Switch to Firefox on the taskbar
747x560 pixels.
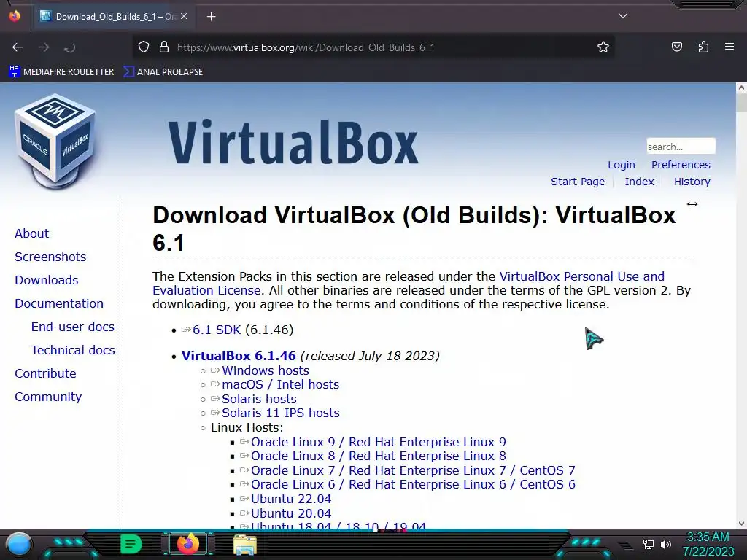coord(187,544)
